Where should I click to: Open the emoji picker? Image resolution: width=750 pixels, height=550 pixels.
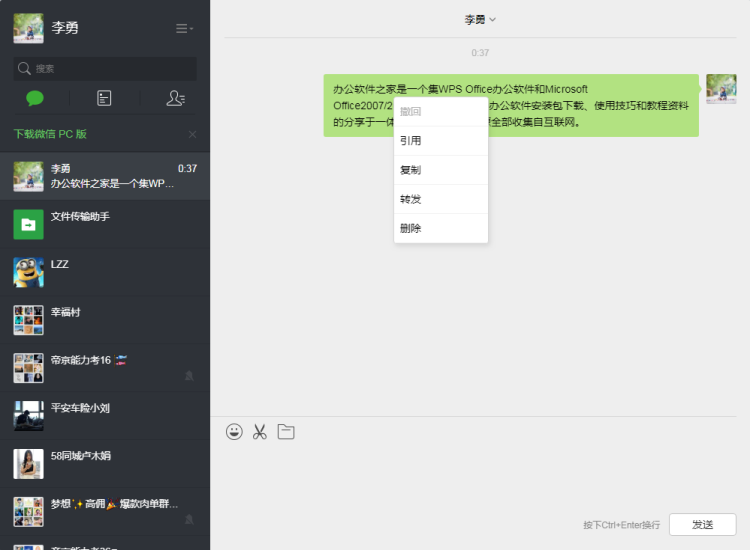(234, 432)
